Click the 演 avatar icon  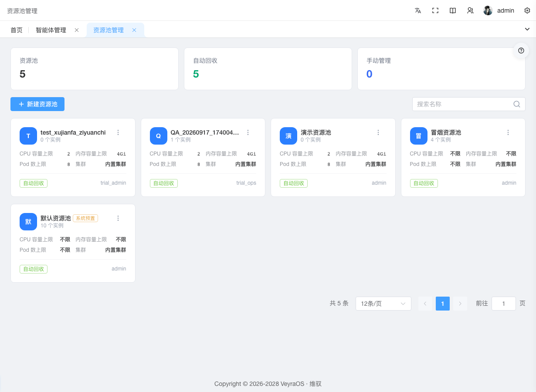coord(288,136)
